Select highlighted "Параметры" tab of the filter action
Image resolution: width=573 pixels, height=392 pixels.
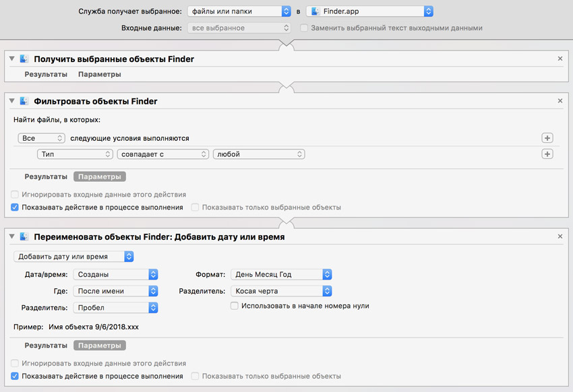100,176
